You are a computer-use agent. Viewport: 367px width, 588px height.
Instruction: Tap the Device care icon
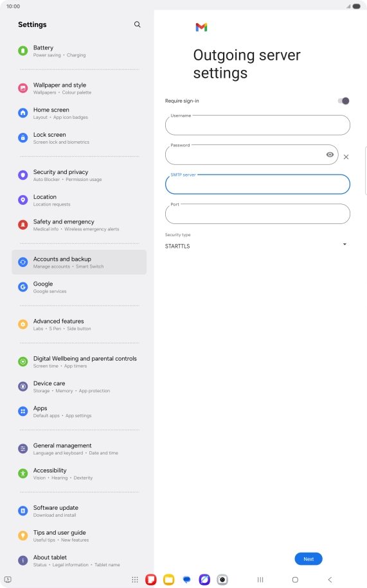click(23, 386)
